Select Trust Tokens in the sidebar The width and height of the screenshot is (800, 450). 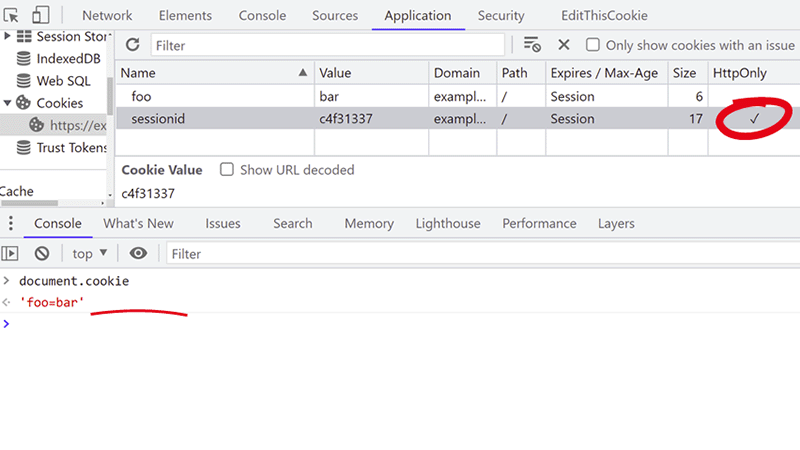coord(71,147)
